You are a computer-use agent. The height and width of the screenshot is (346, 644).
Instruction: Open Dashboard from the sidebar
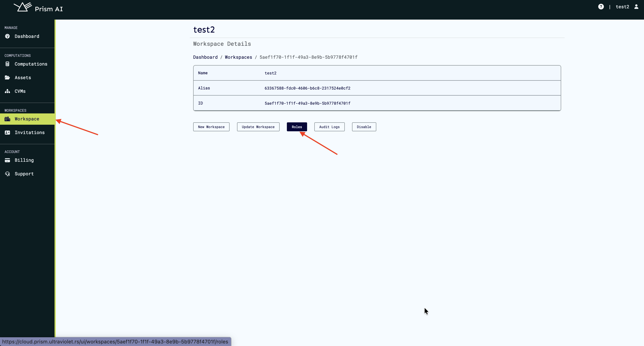tap(27, 36)
